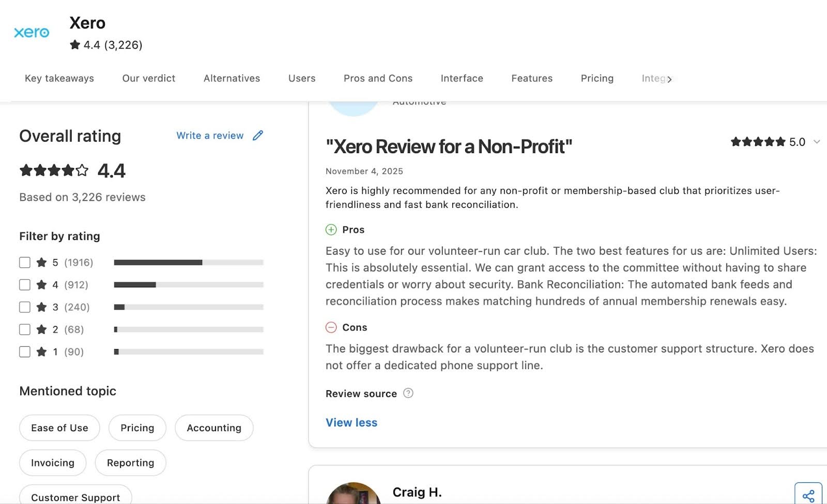Open the Interface section from the navigation
Viewport: 827px width, 504px height.
[x=462, y=78]
